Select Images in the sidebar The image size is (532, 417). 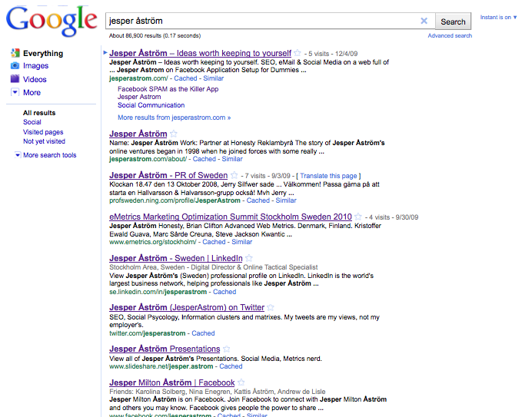[x=35, y=66]
